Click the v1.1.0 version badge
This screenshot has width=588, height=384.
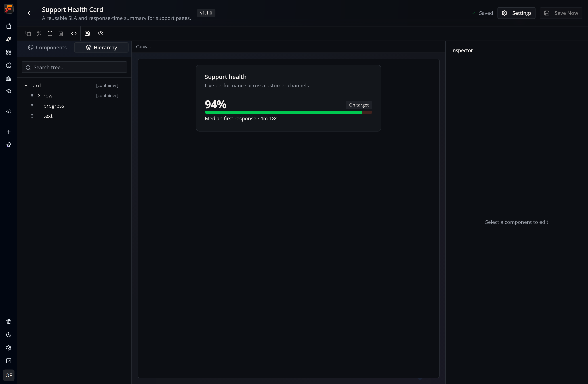pyautogui.click(x=206, y=13)
